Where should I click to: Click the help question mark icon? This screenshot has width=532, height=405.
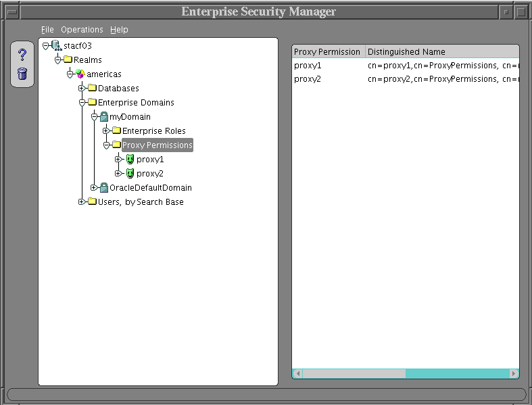pyautogui.click(x=22, y=55)
